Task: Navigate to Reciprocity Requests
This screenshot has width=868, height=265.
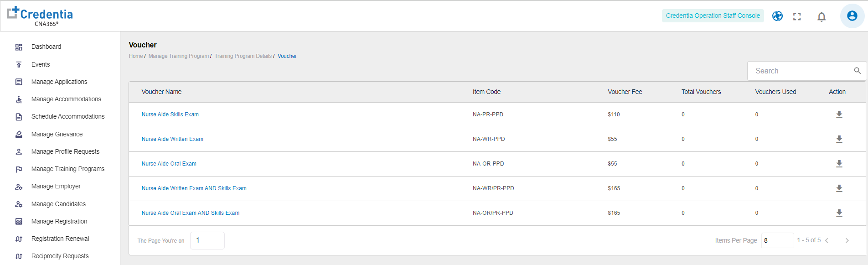Action: [60, 256]
